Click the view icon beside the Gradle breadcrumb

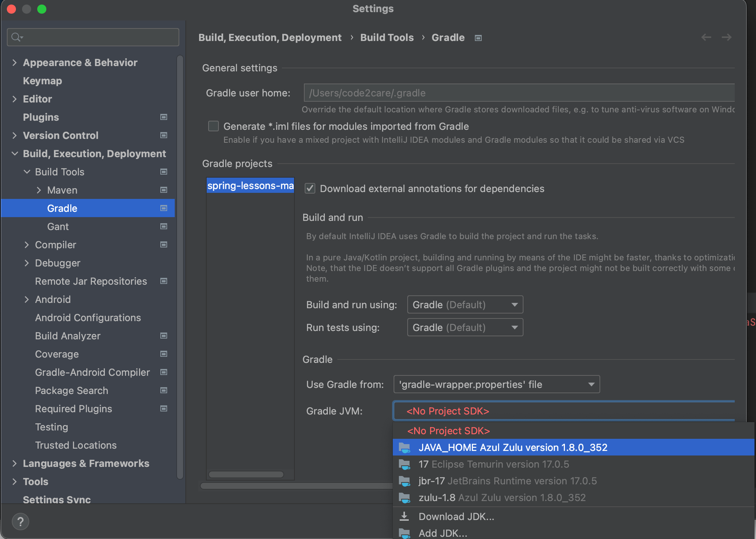(x=478, y=38)
